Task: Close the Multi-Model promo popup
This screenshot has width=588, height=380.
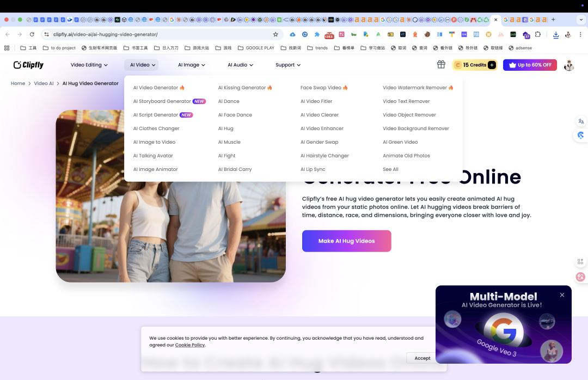Action: [562, 295]
